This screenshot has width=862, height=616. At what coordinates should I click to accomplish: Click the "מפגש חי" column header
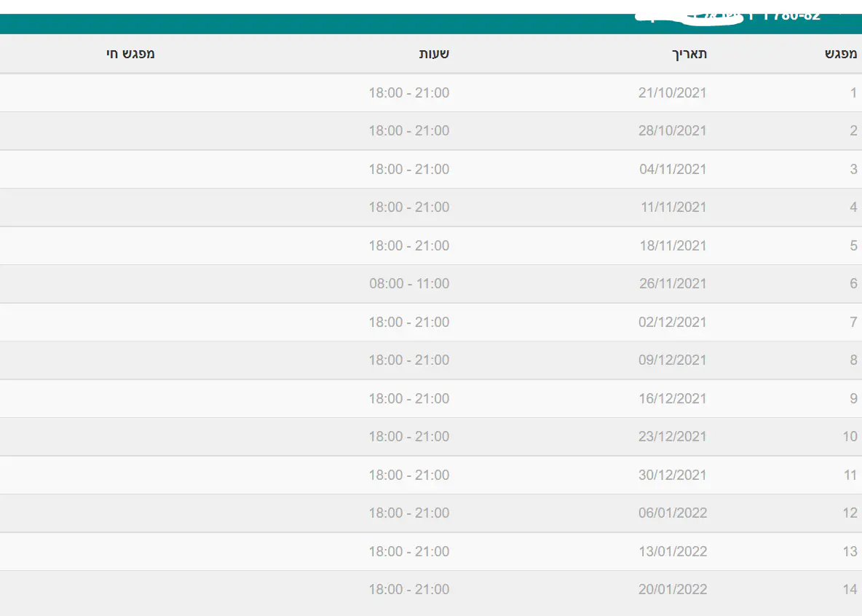click(130, 54)
